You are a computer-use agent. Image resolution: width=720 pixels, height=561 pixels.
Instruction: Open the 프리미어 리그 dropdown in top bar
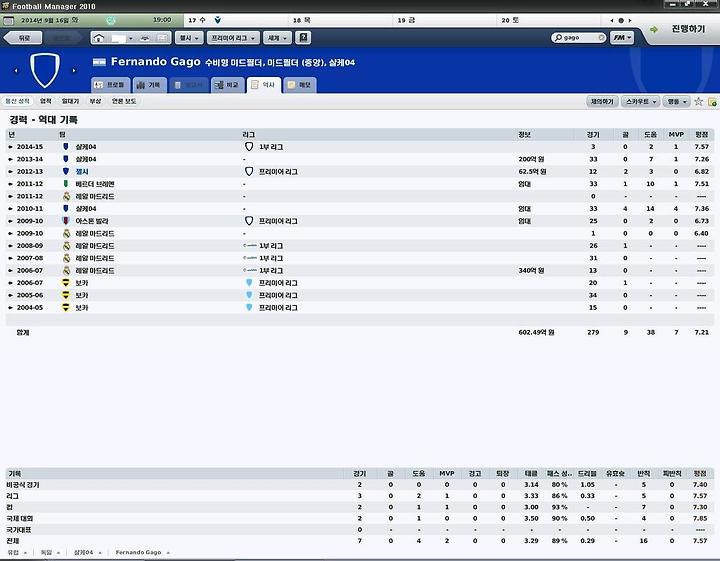[x=233, y=38]
